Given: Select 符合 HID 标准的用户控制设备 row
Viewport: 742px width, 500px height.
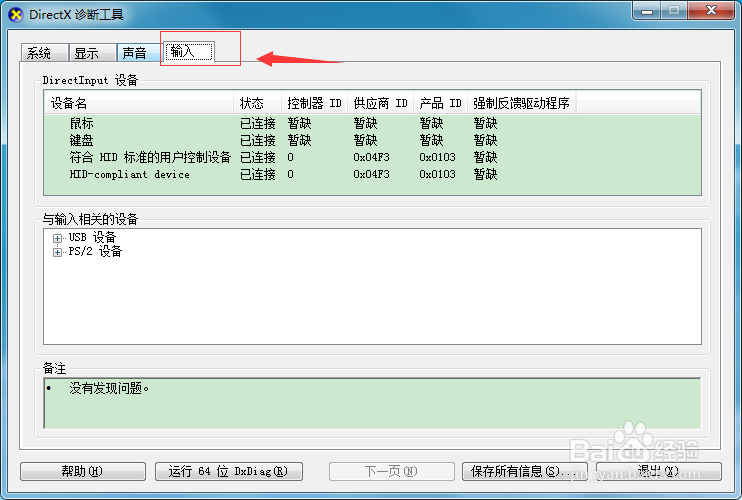Looking at the screenshot, I should click(x=372, y=158).
